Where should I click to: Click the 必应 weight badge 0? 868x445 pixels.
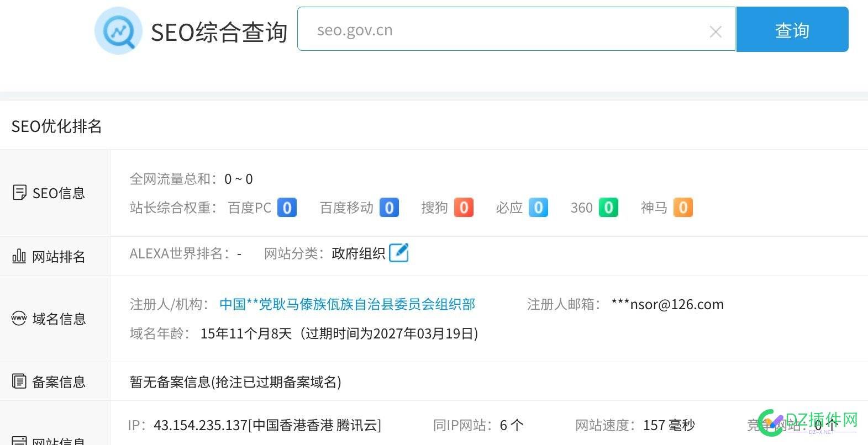coord(538,208)
